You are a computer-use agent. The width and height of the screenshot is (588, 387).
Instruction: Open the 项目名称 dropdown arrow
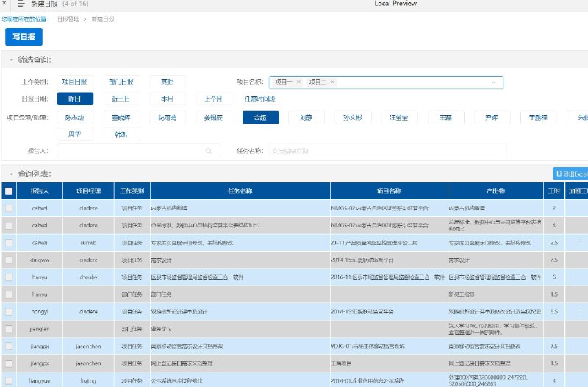coord(493,82)
